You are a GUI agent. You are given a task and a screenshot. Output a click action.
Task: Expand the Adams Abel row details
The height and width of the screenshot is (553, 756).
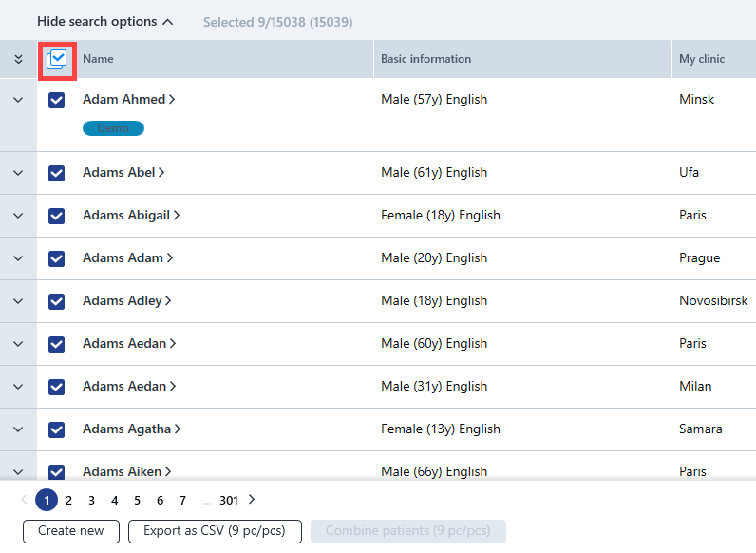(x=18, y=173)
